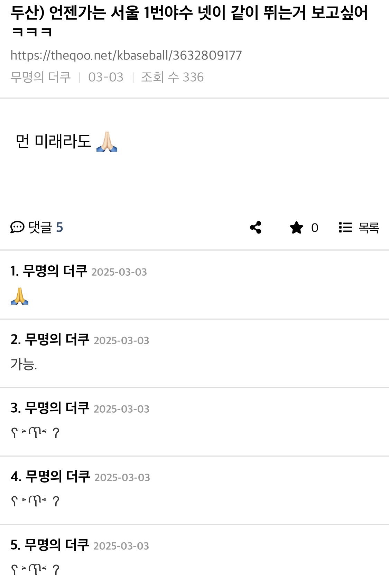Tap the 목록 label

coord(369,228)
